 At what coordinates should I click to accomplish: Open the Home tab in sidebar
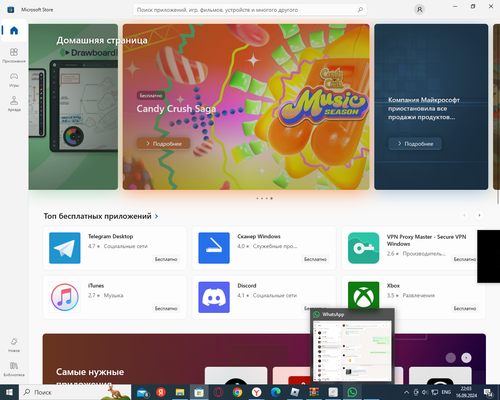[x=14, y=31]
